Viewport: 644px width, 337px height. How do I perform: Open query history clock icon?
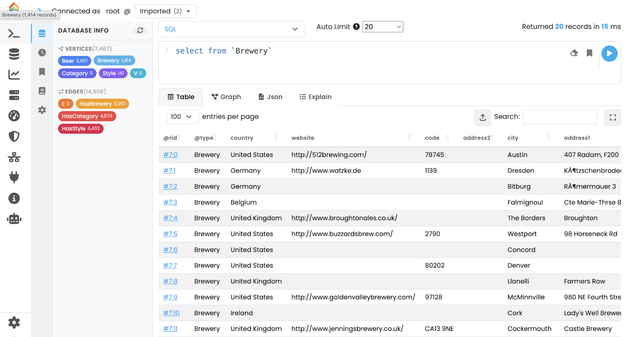(x=42, y=52)
